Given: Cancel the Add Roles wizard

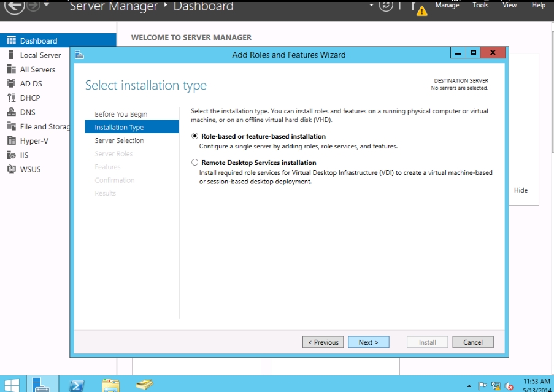Looking at the screenshot, I should coord(473,342).
